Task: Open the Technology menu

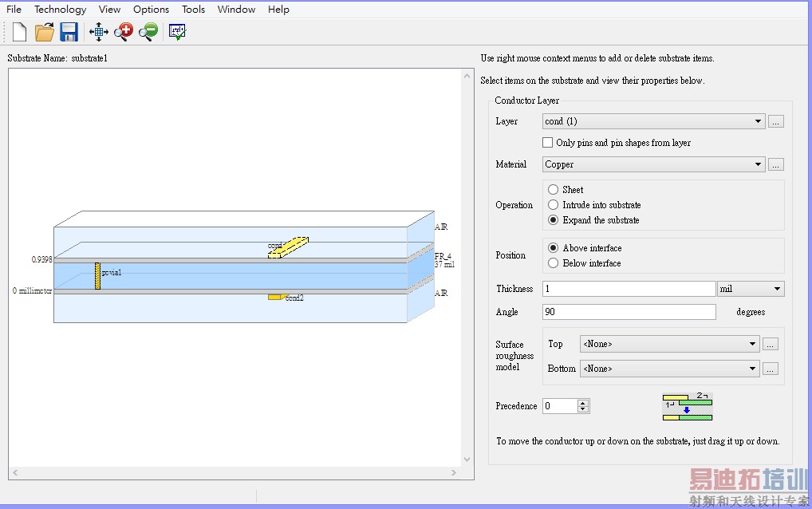Action: pyautogui.click(x=60, y=10)
